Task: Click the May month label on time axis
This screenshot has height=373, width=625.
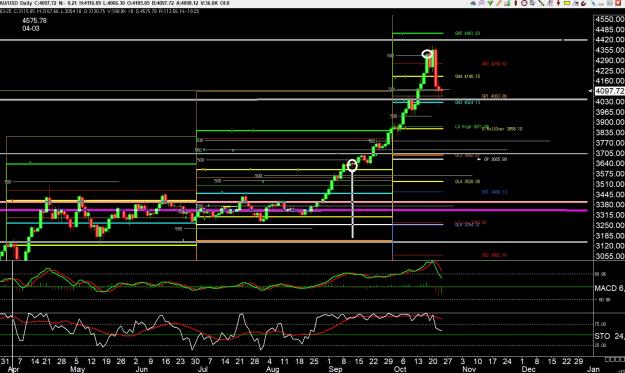Action: 77,369
